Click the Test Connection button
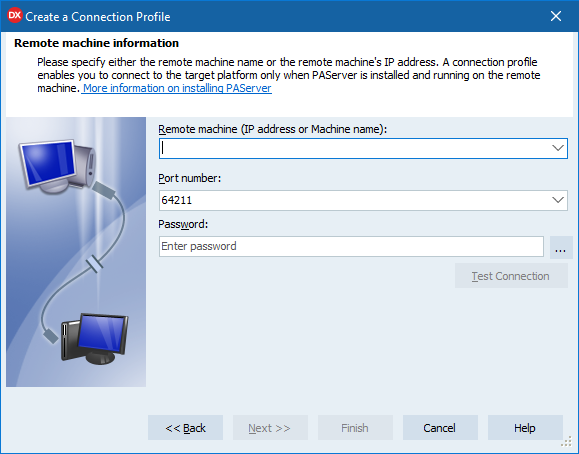The height and width of the screenshot is (454, 579). click(x=511, y=276)
